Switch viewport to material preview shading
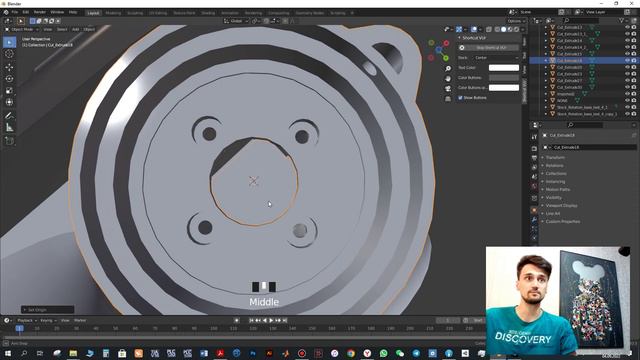Viewport: 640px width, 360px height. tap(510, 29)
